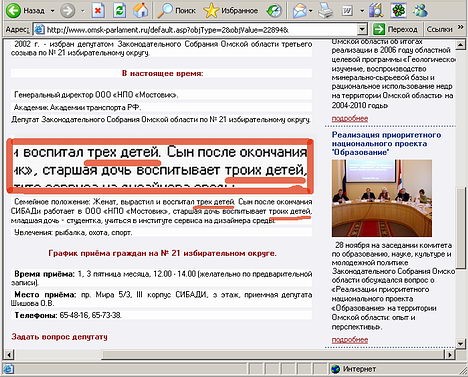Screen dimensions: 468x377
Task: Stop page loading with red X icon
Action: point(97,11)
